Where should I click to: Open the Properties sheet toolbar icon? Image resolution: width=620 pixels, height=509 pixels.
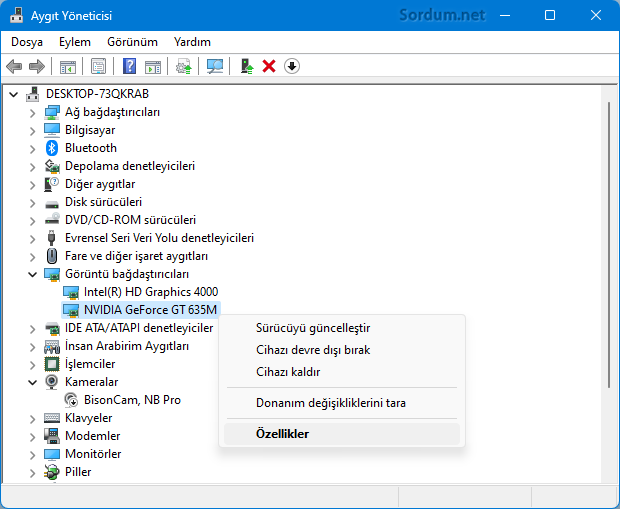pos(98,66)
